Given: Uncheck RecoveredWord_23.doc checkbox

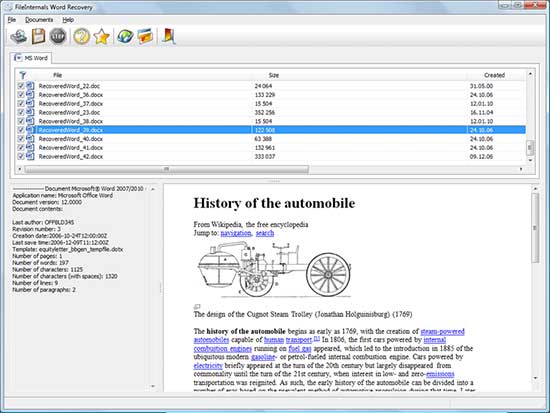Looking at the screenshot, I should (x=21, y=112).
